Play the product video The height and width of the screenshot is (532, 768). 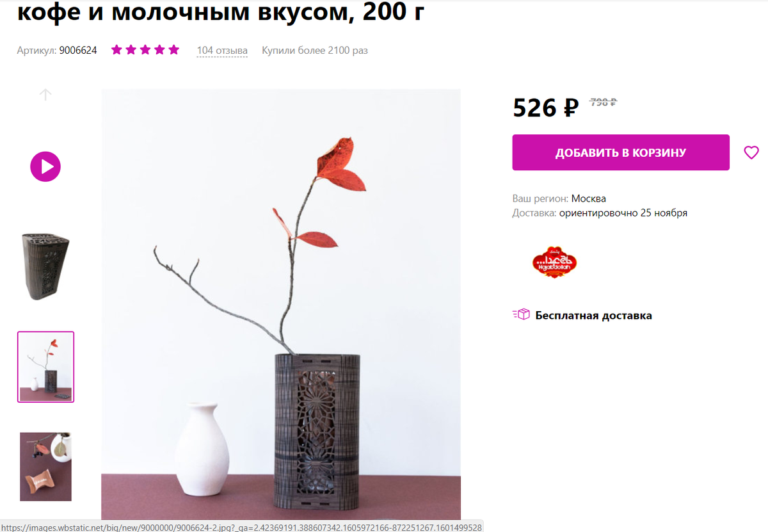click(45, 167)
